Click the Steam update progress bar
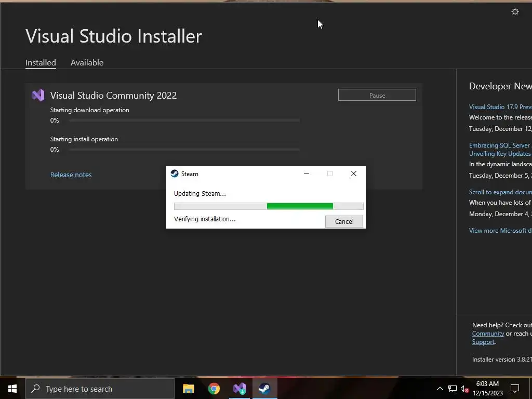 [269, 206]
